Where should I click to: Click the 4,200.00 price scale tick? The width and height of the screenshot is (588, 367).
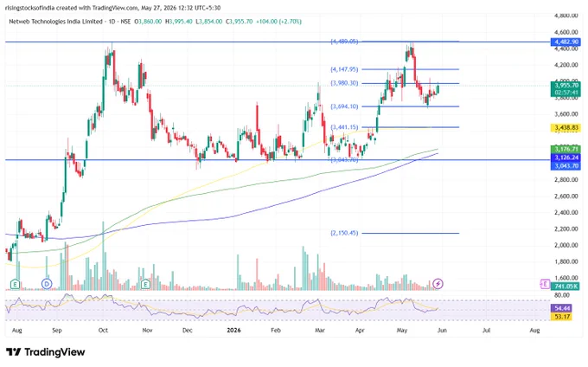pyautogui.click(x=566, y=65)
